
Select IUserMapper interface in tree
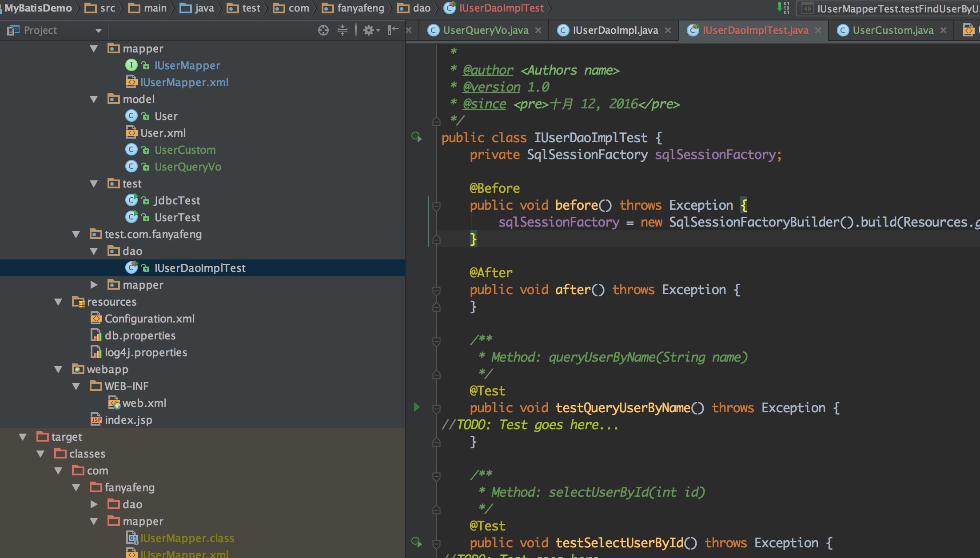pyautogui.click(x=187, y=65)
